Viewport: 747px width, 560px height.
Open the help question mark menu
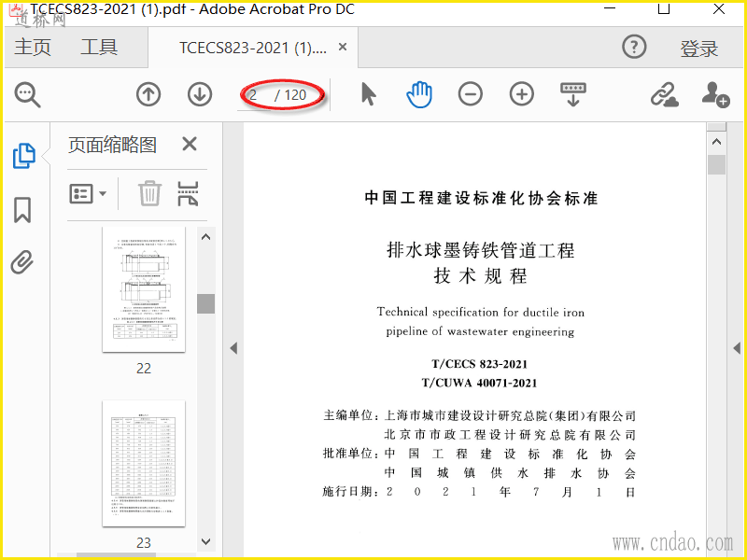pos(634,48)
